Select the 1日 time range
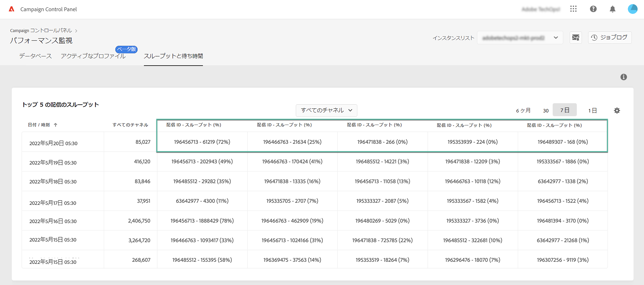The image size is (644, 285). [592, 110]
